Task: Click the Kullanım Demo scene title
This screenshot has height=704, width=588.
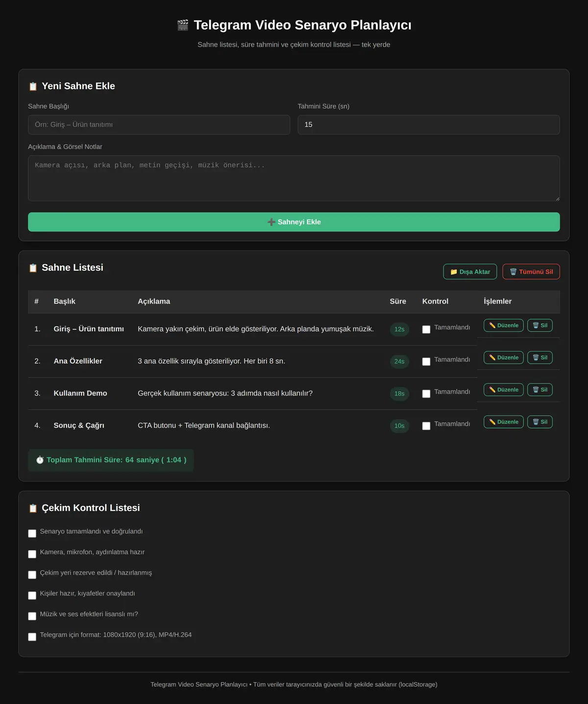Action: pyautogui.click(x=80, y=393)
